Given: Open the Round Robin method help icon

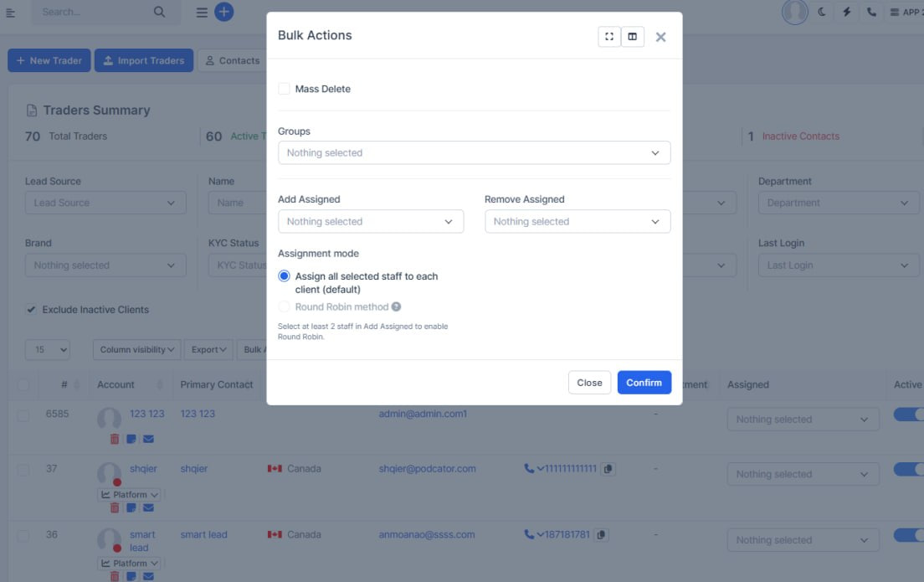Looking at the screenshot, I should (396, 306).
